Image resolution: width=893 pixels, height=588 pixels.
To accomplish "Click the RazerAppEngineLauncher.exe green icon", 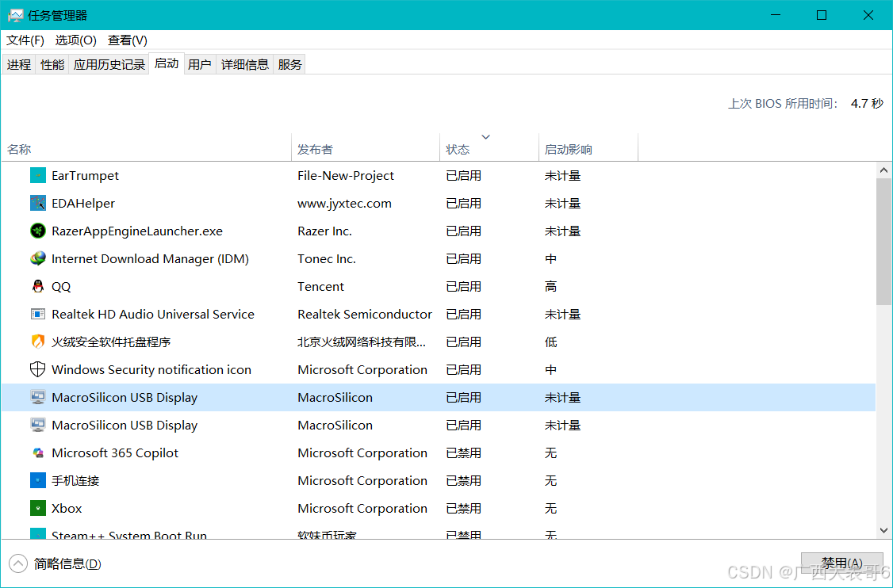I will tap(37, 231).
